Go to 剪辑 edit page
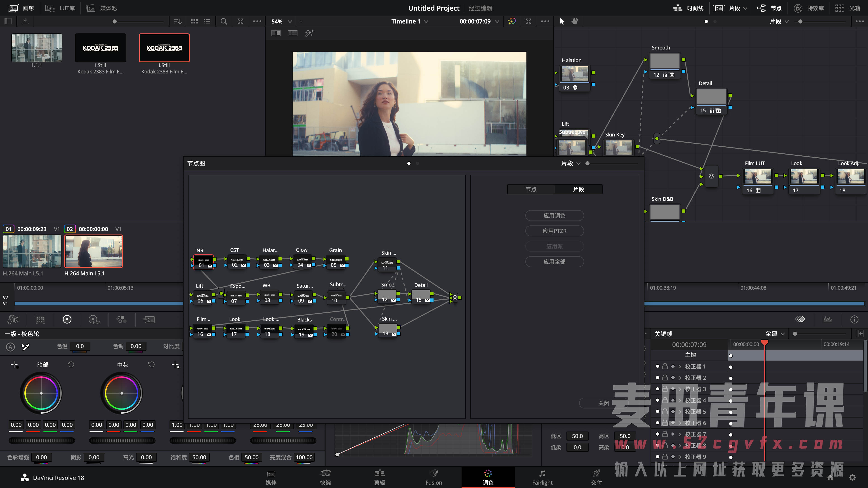 point(380,477)
